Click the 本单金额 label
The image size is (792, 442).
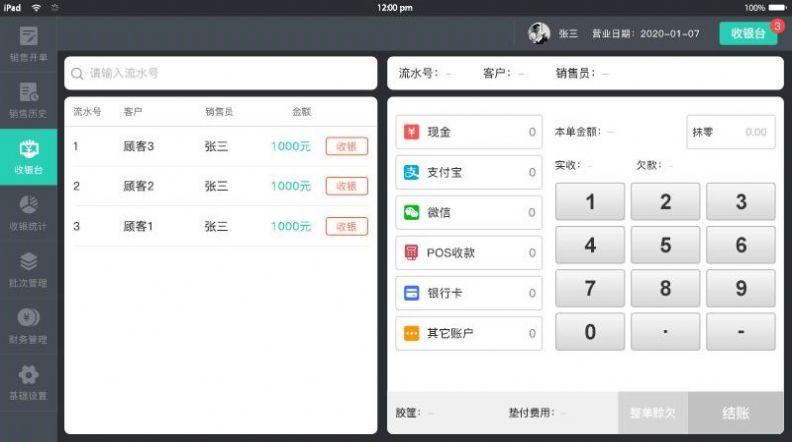(x=578, y=132)
